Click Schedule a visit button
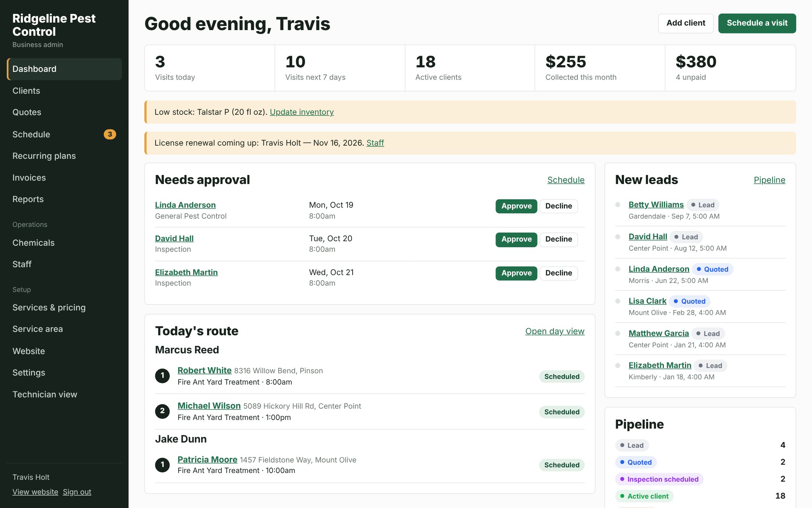 (757, 23)
